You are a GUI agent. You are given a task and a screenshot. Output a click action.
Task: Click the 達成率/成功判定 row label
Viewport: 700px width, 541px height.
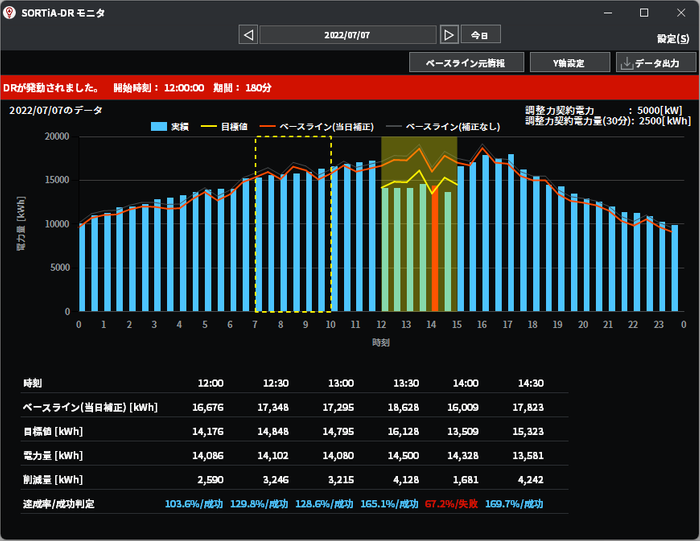tap(58, 504)
